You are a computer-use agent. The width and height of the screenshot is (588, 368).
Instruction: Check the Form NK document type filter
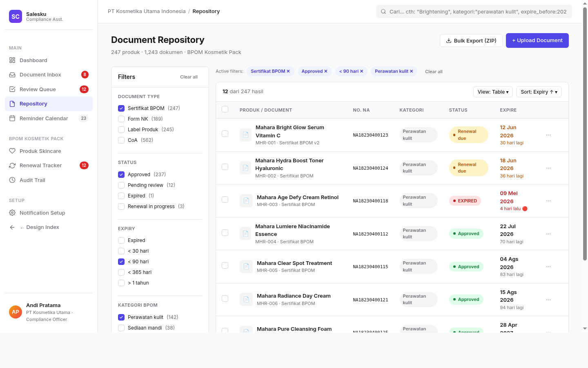121,119
